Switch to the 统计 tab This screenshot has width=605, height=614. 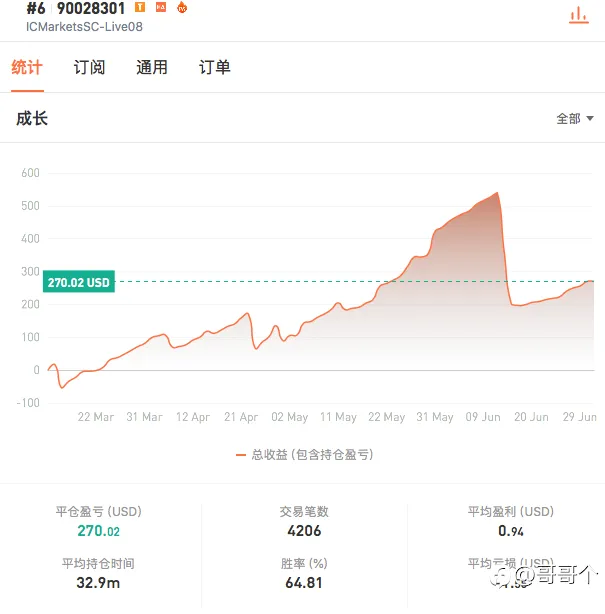click(x=27, y=67)
